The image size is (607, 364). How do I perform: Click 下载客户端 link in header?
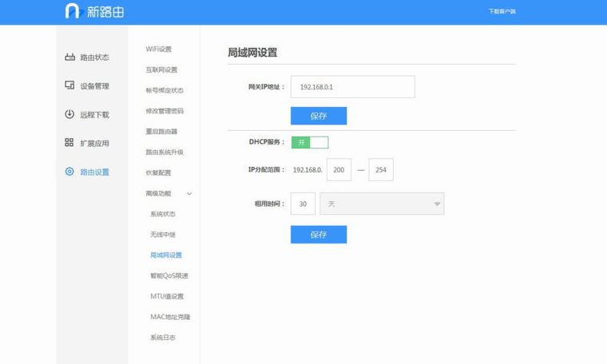tap(502, 11)
